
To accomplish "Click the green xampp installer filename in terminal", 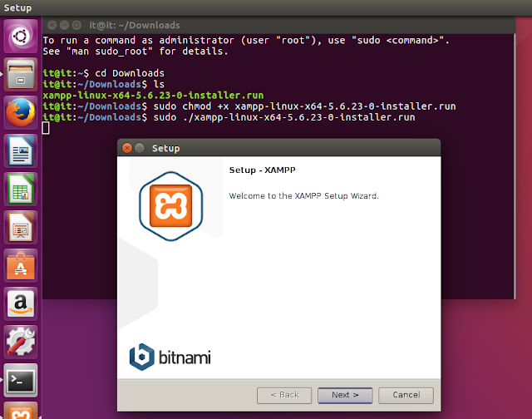I will point(153,96).
